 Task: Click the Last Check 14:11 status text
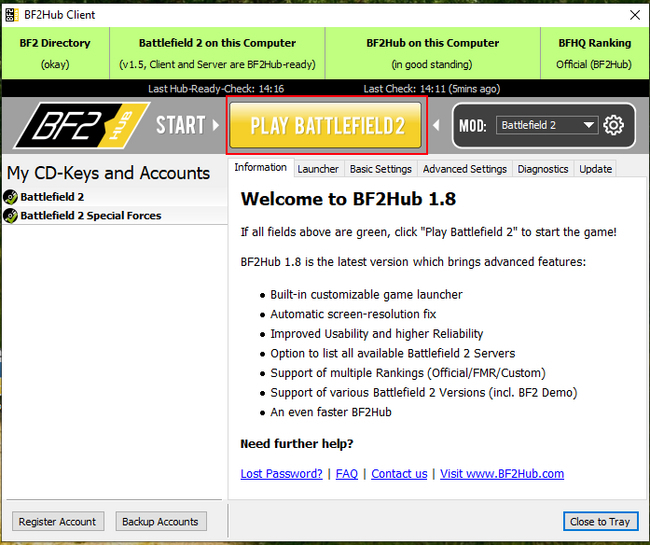pos(432,89)
